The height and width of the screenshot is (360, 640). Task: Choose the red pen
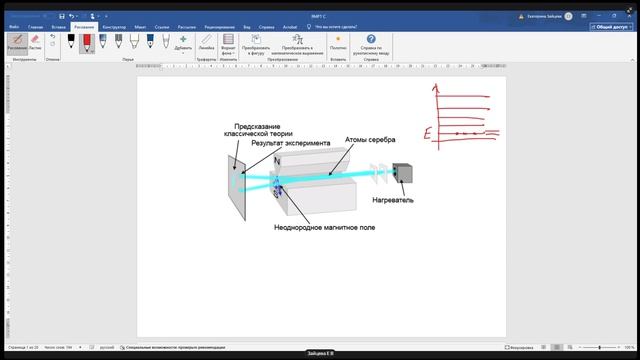pos(87,43)
